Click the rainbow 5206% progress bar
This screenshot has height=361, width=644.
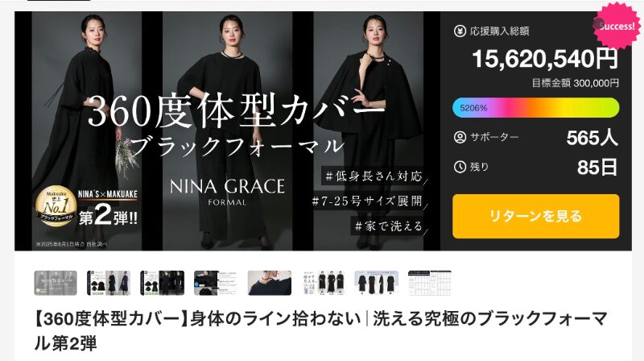pyautogui.click(x=535, y=108)
